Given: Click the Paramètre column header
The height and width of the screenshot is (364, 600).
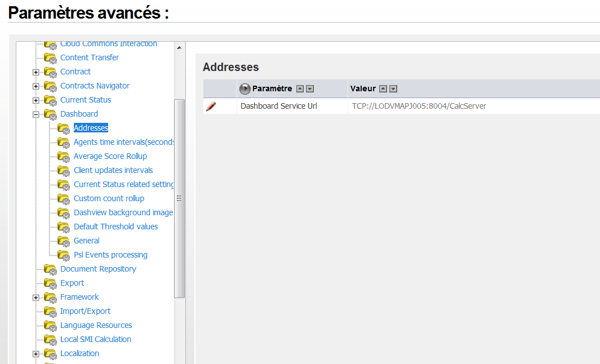Looking at the screenshot, I should (x=272, y=89).
